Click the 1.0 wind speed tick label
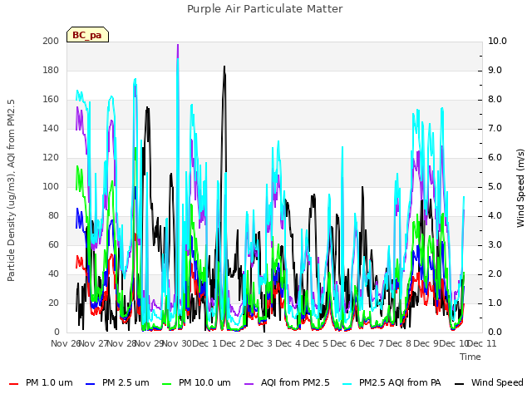Viewport: 532px width, 399px height. point(495,303)
